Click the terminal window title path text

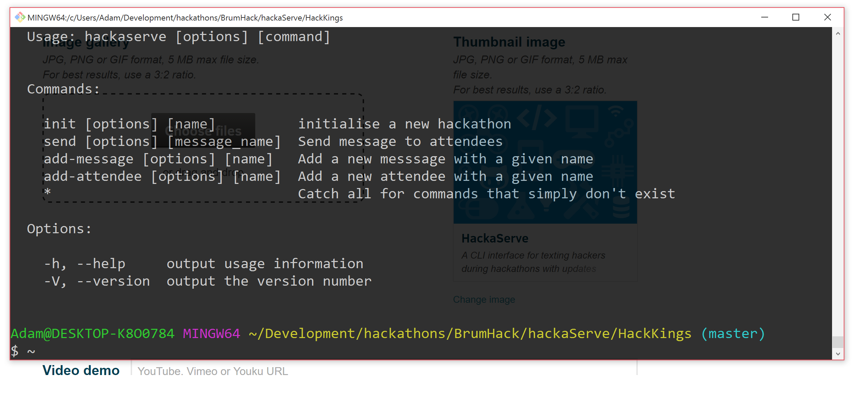click(x=185, y=17)
